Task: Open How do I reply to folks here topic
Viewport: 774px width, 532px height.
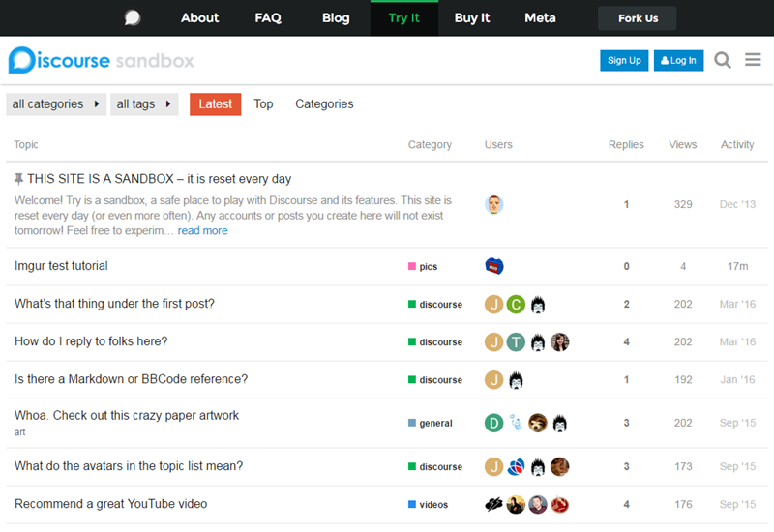Action: click(91, 341)
